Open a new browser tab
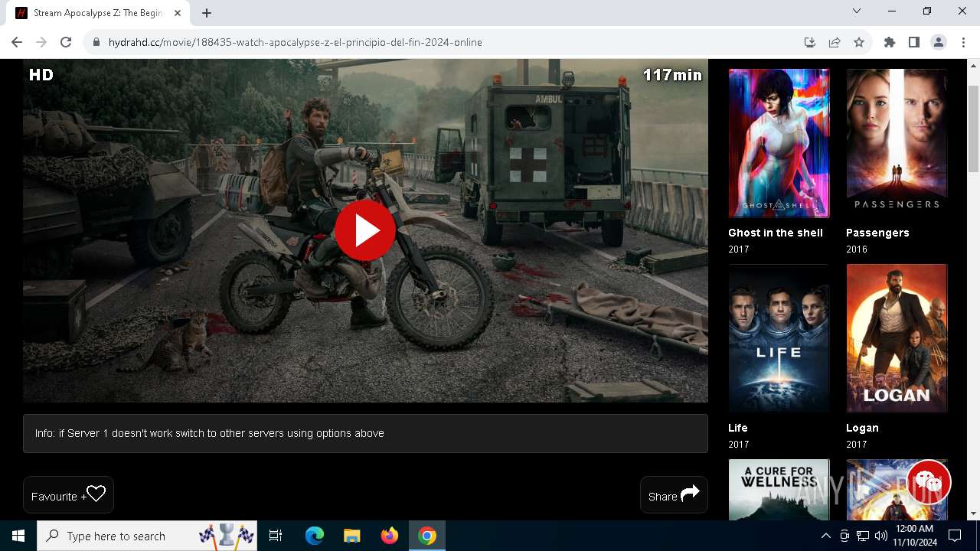This screenshot has height=551, width=980. tap(207, 13)
